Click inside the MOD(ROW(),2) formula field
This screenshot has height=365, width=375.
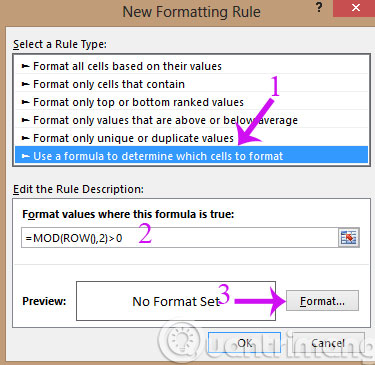[180, 238]
